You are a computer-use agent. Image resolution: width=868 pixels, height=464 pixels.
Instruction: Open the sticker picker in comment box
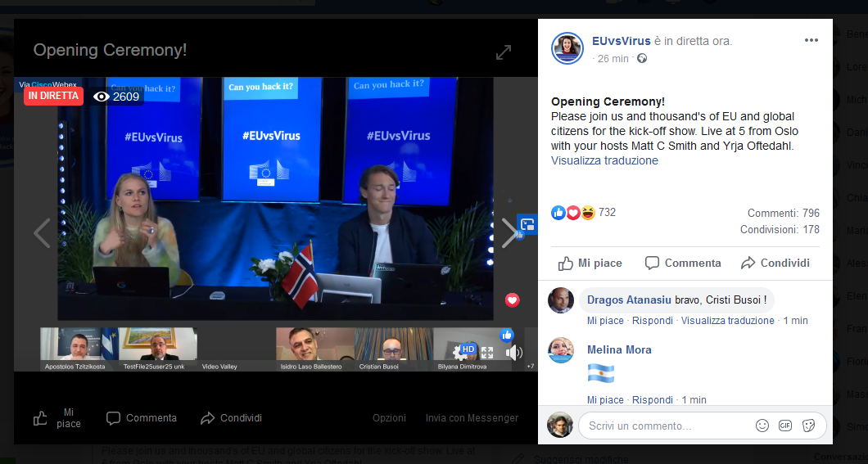[808, 426]
